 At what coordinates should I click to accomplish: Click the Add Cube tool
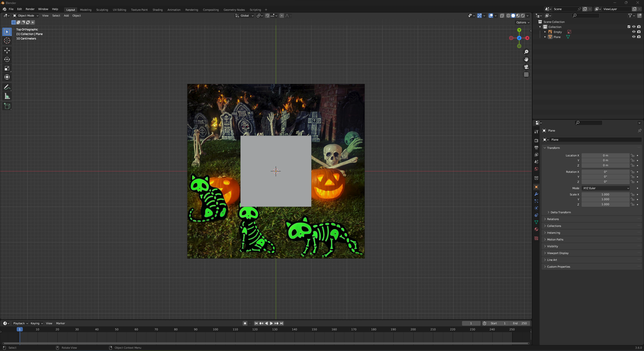[7, 106]
